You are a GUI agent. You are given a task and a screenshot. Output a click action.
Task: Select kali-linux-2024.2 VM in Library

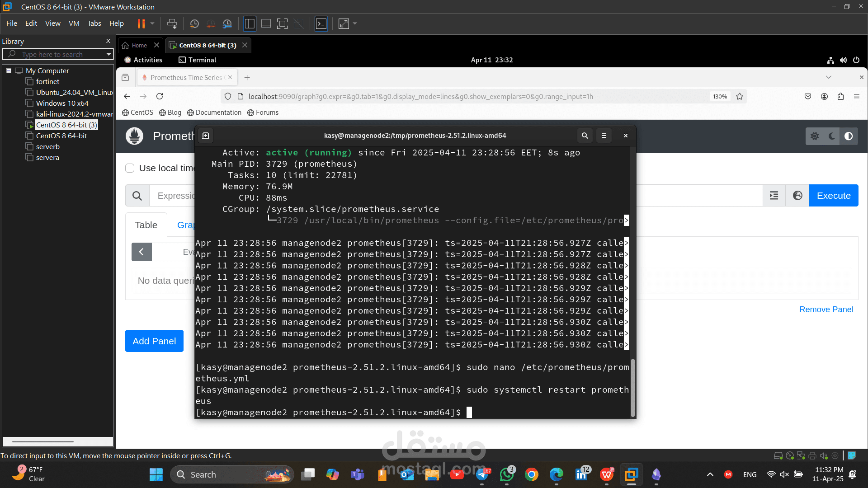pyautogui.click(x=70, y=114)
